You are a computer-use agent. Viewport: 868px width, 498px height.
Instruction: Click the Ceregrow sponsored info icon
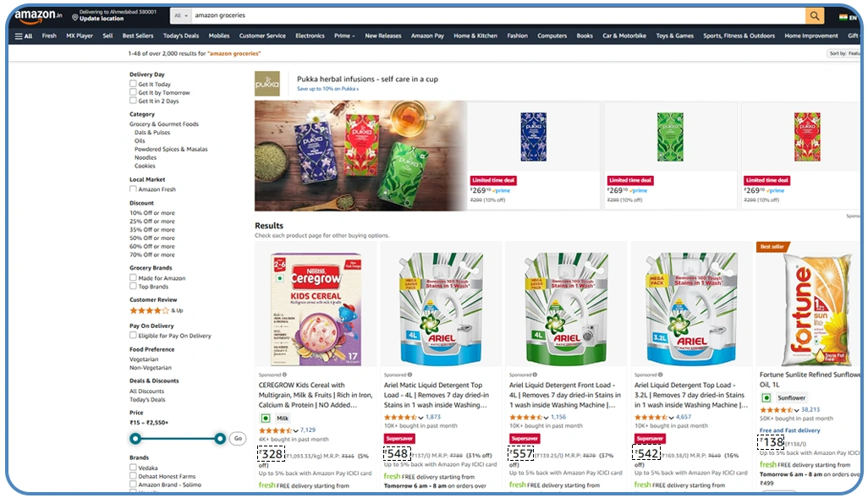pyautogui.click(x=284, y=375)
